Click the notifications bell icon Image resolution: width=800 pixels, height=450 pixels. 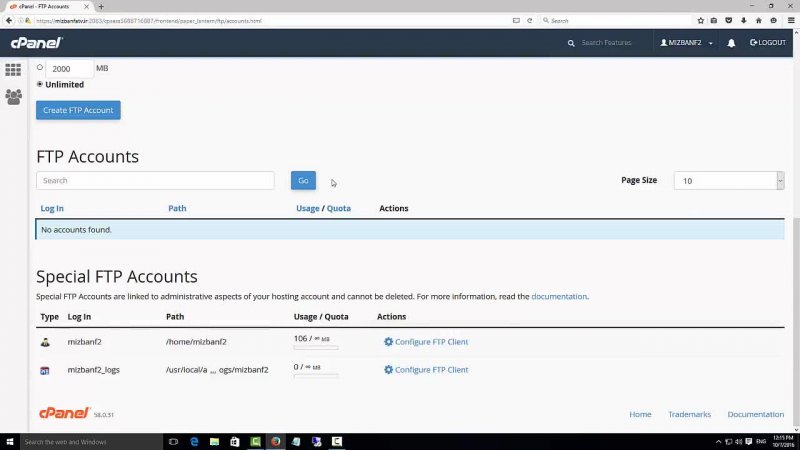(x=731, y=43)
